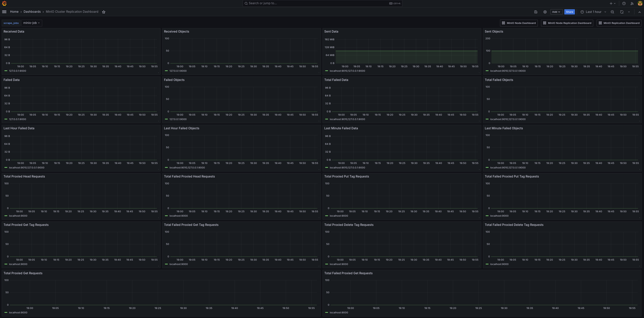Open dashboard settings gear icon
Screen dimensions: 644x318
(x=545, y=12)
